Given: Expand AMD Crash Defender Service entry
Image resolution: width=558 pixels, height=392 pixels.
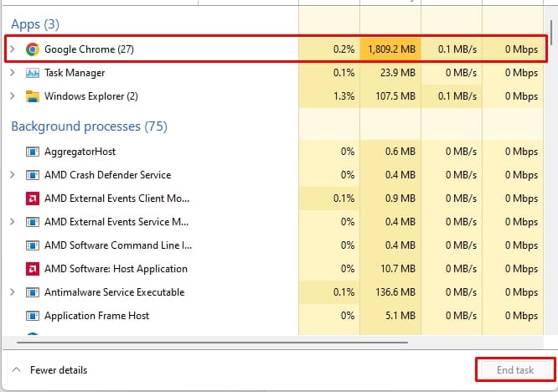Looking at the screenshot, I should click(x=13, y=175).
